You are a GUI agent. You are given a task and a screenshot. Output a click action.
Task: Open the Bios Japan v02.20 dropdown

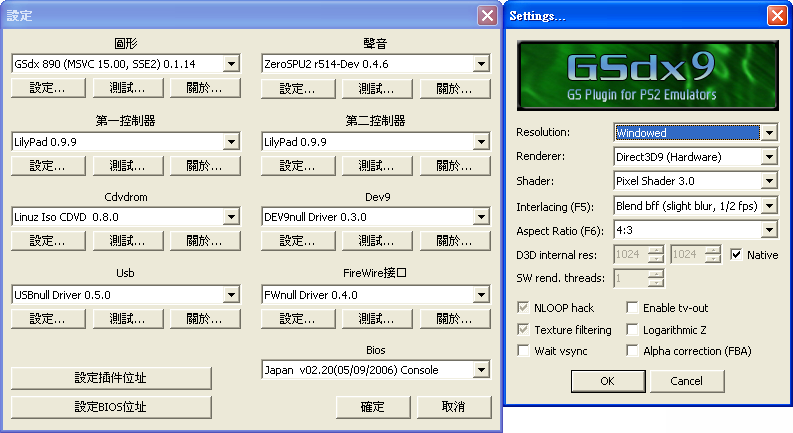pyautogui.click(x=376, y=370)
